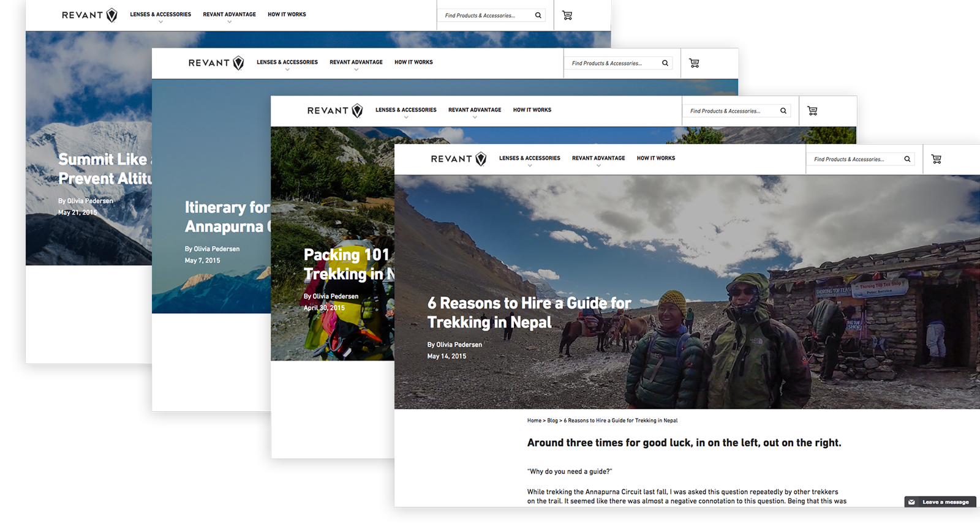The width and height of the screenshot is (980, 532).
Task: Expand Revant Advantage on the Packing 101 page
Action: click(475, 113)
